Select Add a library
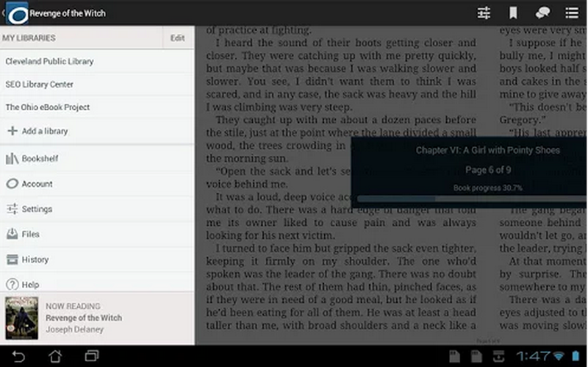 (x=98, y=131)
